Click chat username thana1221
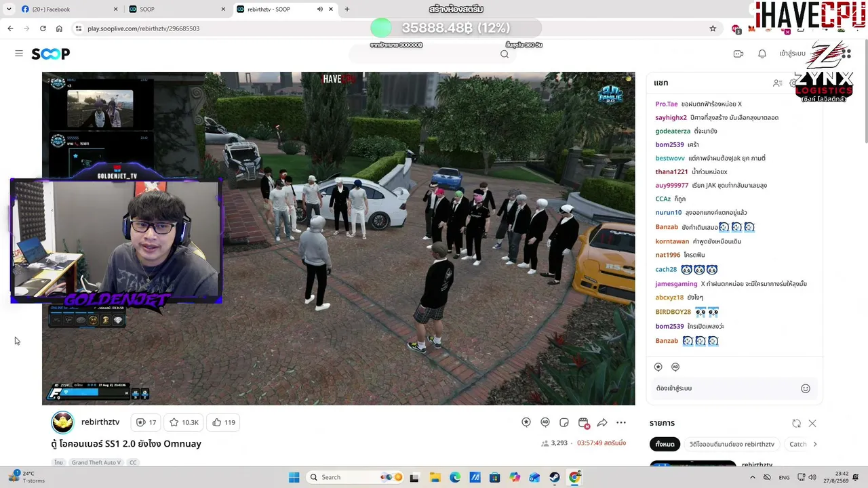The height and width of the screenshot is (488, 868). coord(671,171)
